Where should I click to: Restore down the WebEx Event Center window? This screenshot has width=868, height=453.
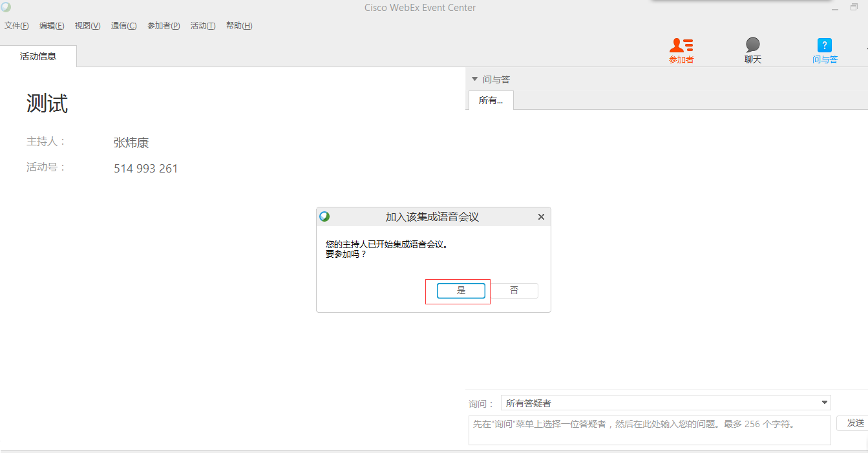coord(854,8)
